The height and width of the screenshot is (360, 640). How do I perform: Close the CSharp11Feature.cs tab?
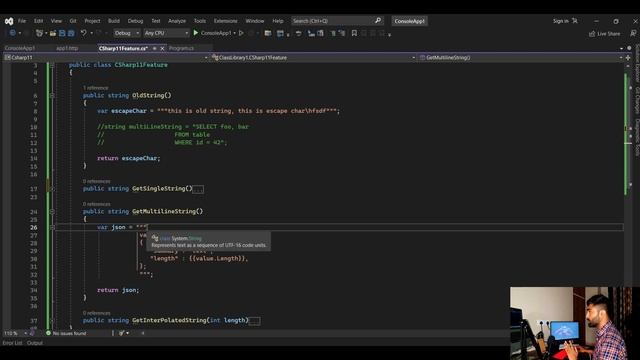point(162,48)
